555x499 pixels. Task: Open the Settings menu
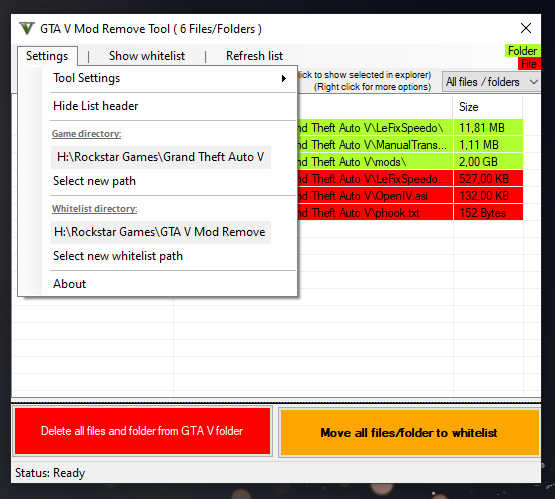(x=47, y=56)
